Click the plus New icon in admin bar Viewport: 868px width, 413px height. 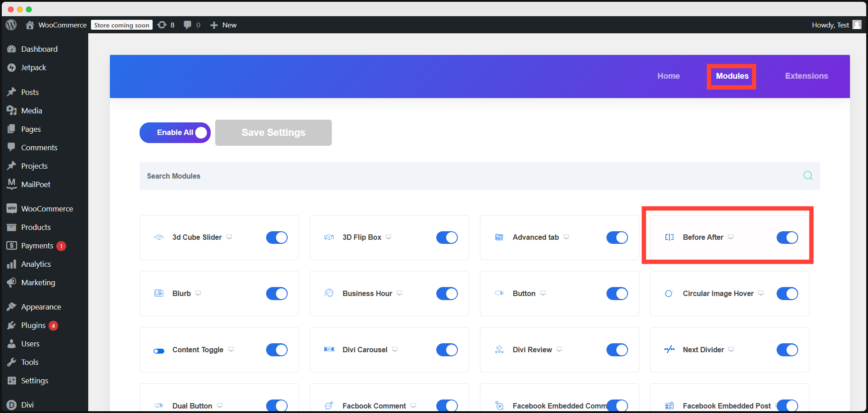tap(214, 25)
